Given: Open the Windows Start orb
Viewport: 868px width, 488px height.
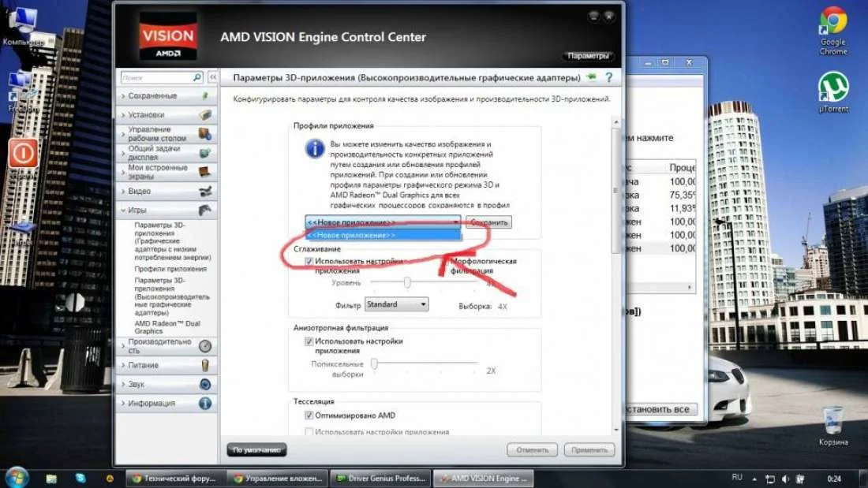Looking at the screenshot, I should point(17,478).
